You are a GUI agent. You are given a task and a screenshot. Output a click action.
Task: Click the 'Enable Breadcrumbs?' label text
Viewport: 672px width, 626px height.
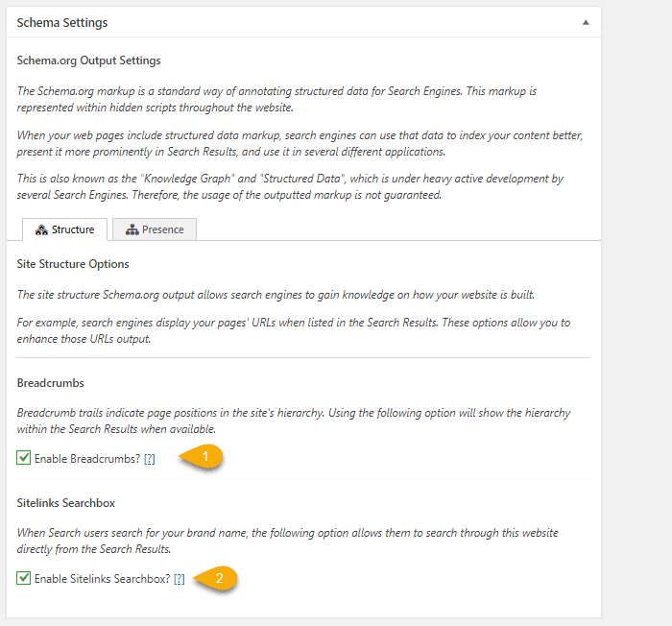pyautogui.click(x=86, y=459)
